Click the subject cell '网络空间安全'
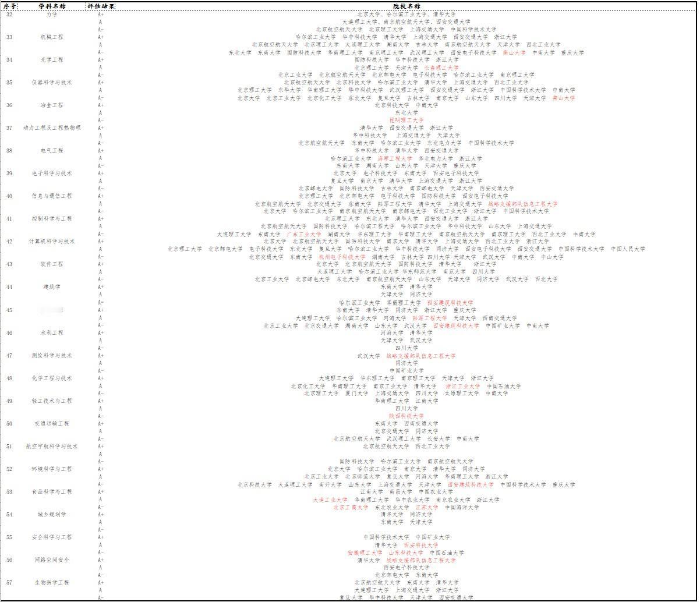Image resolution: width=700 pixels, height=602 pixels. (52, 559)
